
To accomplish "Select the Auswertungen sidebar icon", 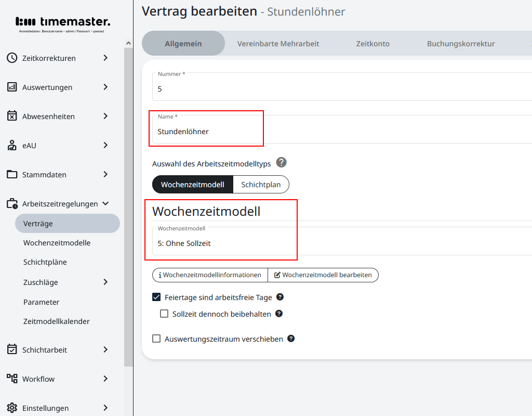I will 11,87.
